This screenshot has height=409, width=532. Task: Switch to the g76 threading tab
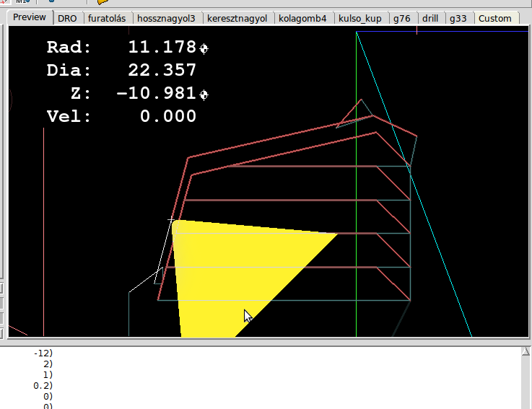point(402,19)
